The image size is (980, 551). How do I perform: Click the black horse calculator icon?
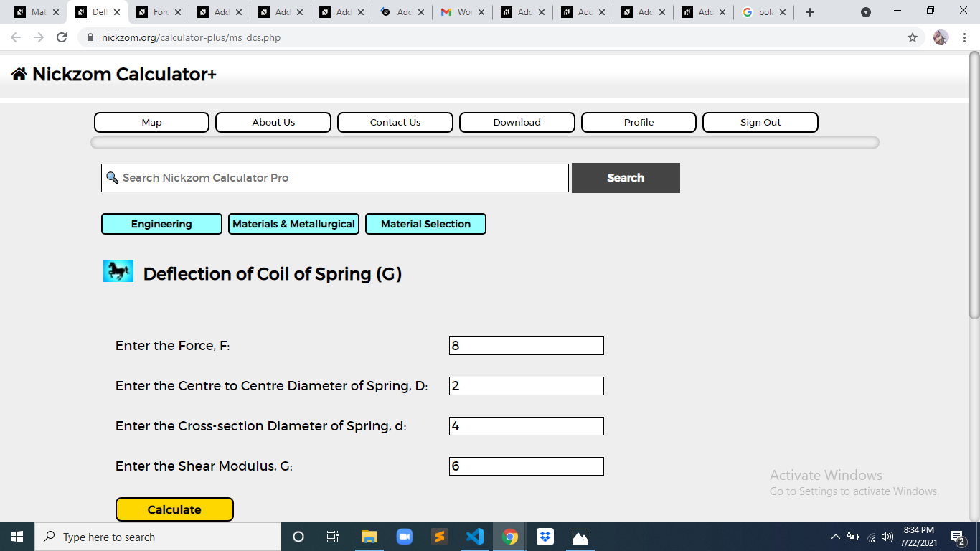tap(118, 271)
